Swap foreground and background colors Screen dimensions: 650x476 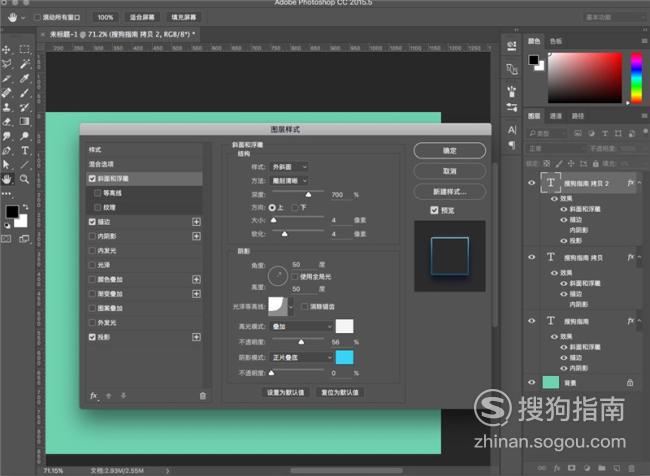pos(25,206)
